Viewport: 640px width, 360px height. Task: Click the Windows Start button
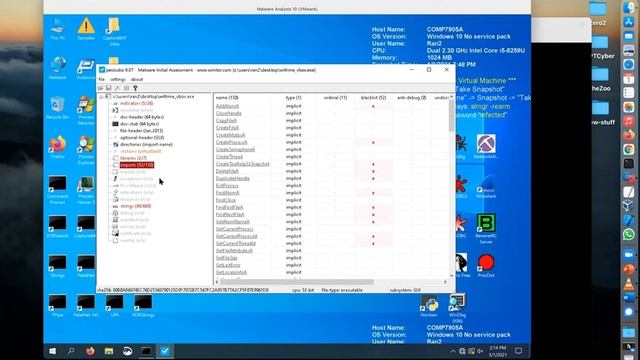[52, 351]
